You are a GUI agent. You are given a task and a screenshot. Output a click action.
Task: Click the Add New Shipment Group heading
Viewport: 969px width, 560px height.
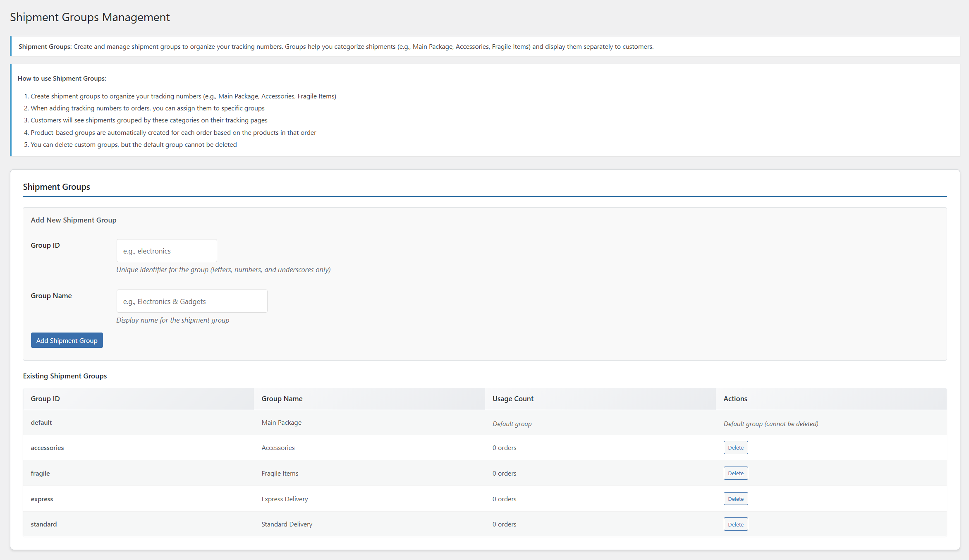[x=74, y=220]
